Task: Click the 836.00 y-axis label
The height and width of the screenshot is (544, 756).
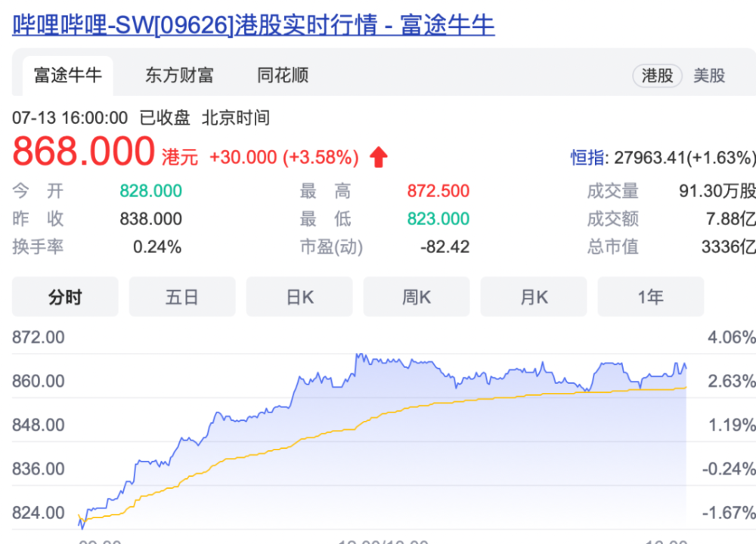Action: point(38,469)
